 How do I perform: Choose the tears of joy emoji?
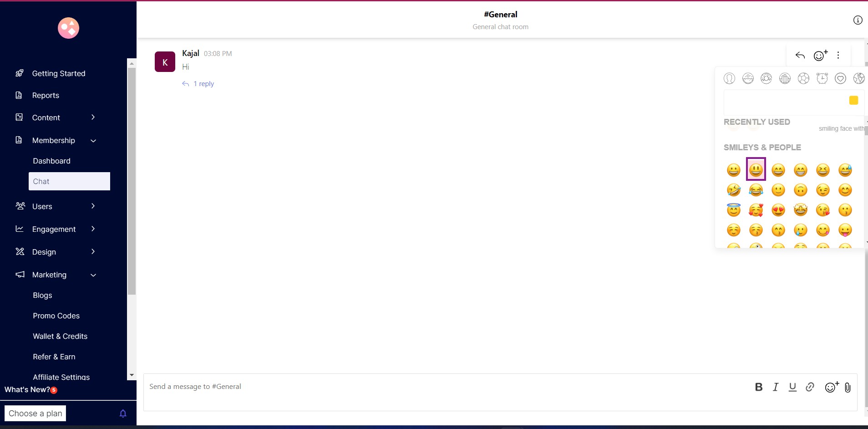[x=756, y=190]
